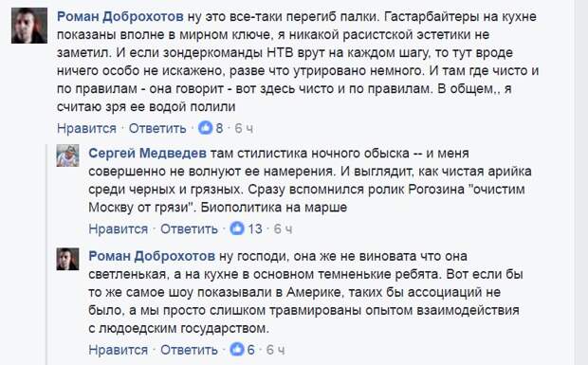Open Сергей Медведев name link

(x=147, y=154)
